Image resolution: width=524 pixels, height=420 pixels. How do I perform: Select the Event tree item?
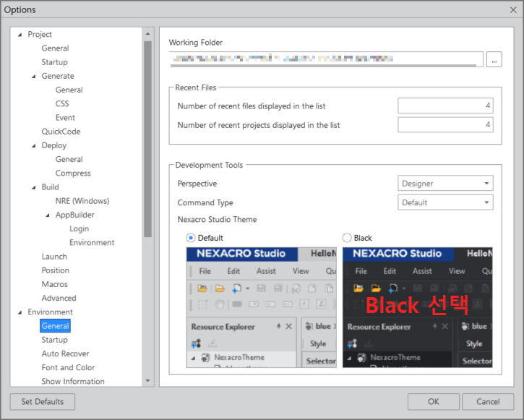coord(65,118)
